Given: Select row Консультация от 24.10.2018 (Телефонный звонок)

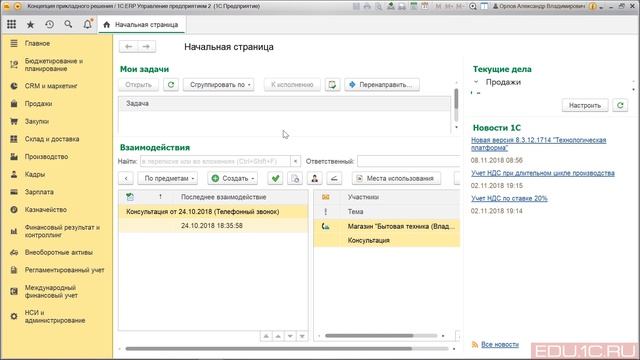Looking at the screenshot, I should (x=213, y=211).
